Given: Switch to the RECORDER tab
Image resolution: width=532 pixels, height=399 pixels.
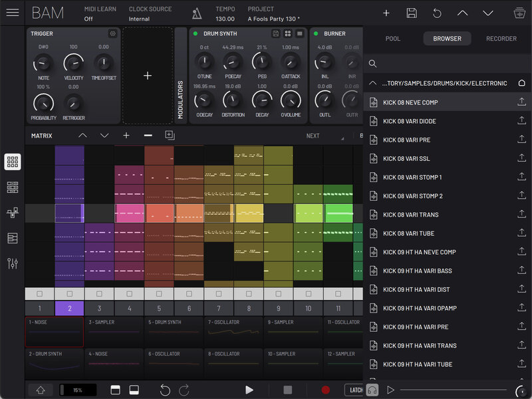Looking at the screenshot, I should coord(501,39).
